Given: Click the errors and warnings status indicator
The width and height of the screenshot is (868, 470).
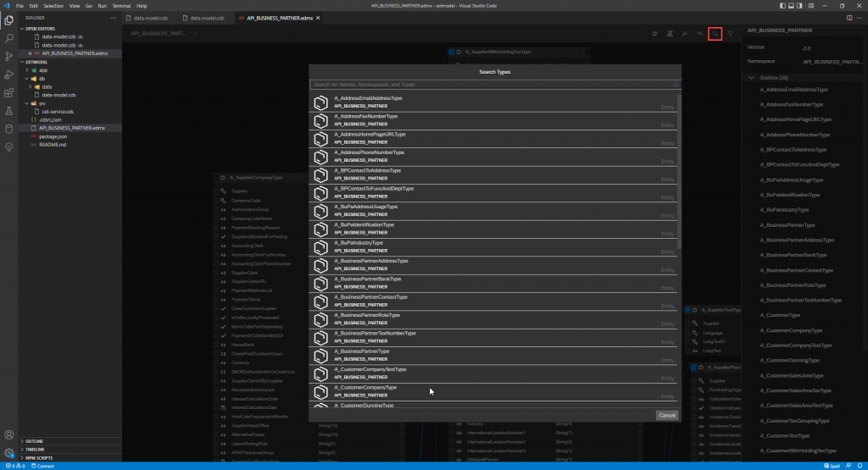Looking at the screenshot, I should [14, 466].
